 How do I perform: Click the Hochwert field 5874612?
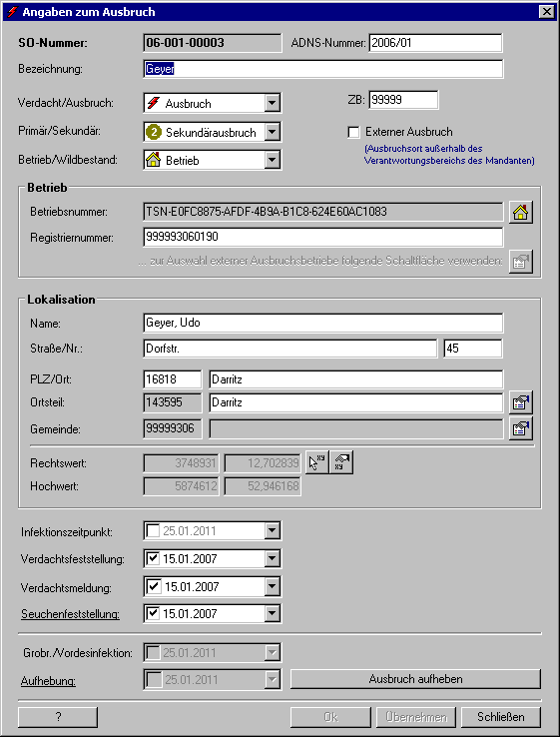[181, 486]
